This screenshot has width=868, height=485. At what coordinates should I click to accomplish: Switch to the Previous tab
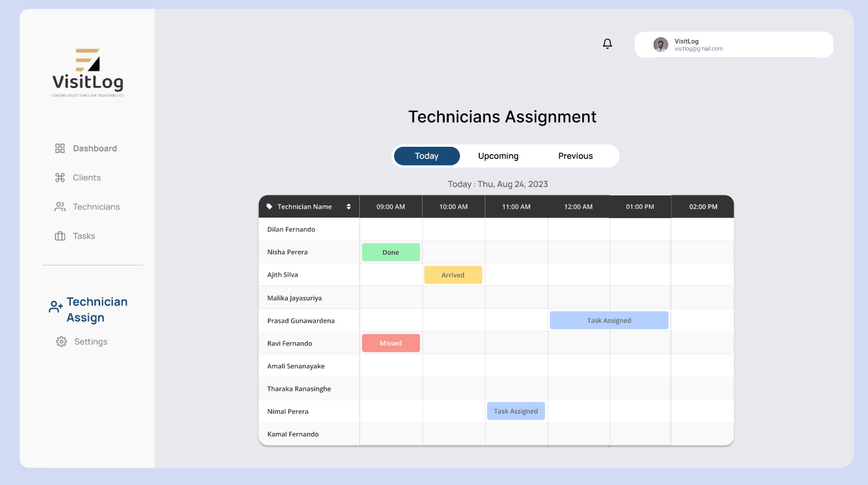576,156
